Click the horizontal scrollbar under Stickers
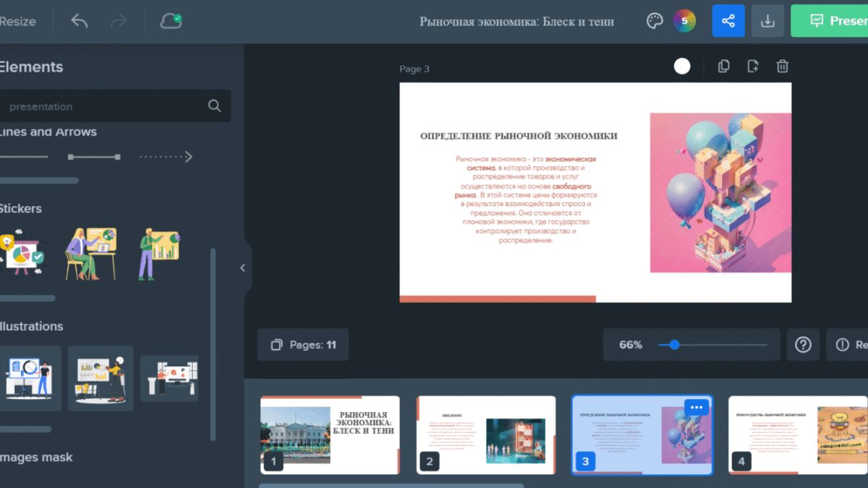The width and height of the screenshot is (868, 488). [x=27, y=298]
